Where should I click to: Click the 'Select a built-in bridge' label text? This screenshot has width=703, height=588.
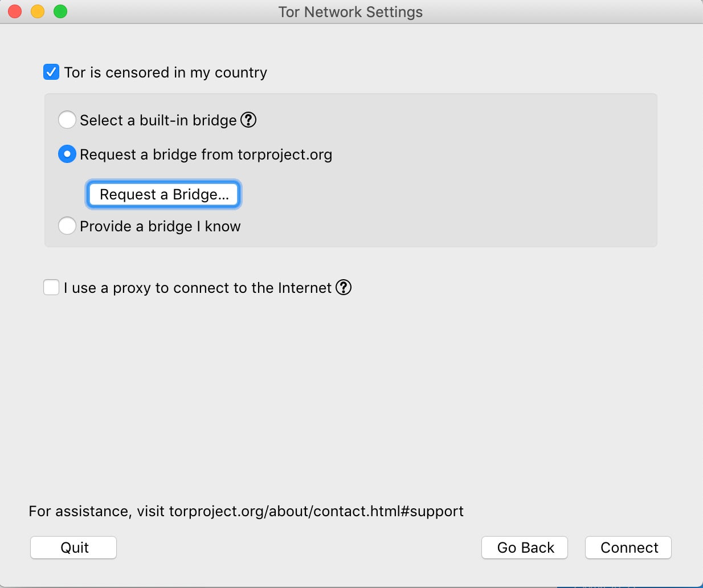(158, 120)
